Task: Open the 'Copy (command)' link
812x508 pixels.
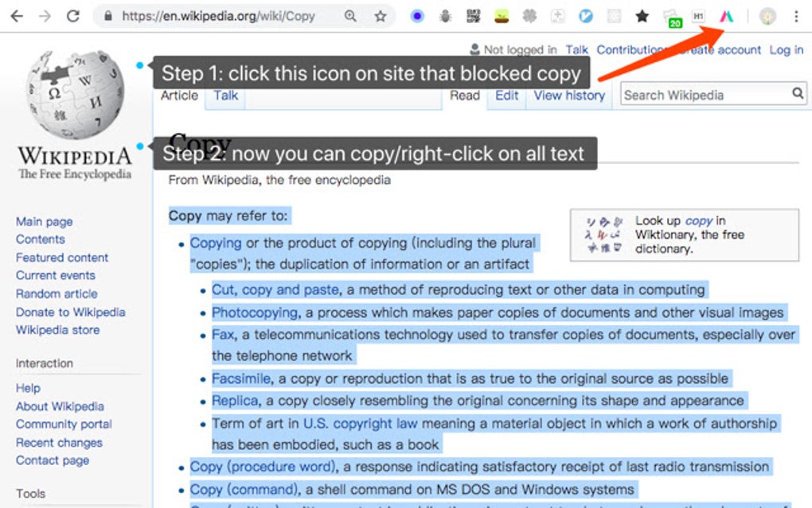Action: click(244, 490)
